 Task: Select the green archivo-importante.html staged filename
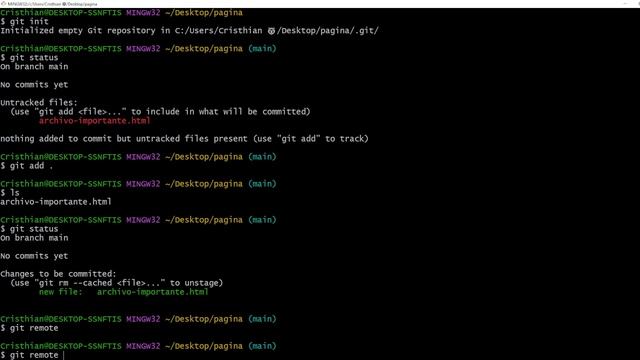point(153,292)
